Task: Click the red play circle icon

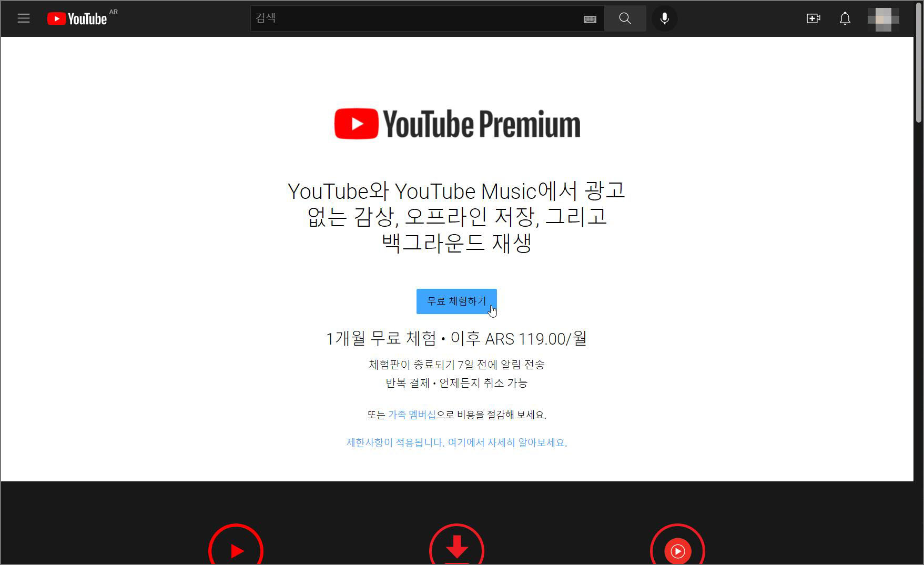Action: 236,545
